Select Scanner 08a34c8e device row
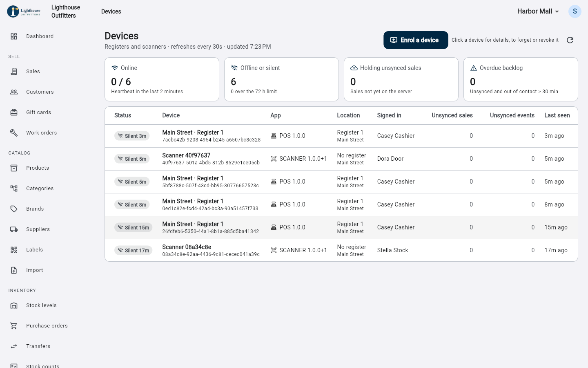 pyautogui.click(x=341, y=250)
